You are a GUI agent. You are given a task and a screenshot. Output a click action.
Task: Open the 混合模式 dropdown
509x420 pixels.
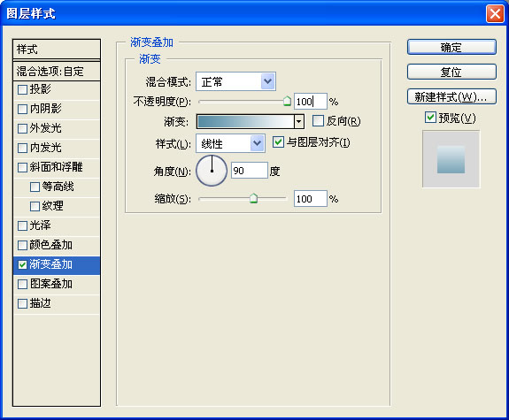(235, 81)
